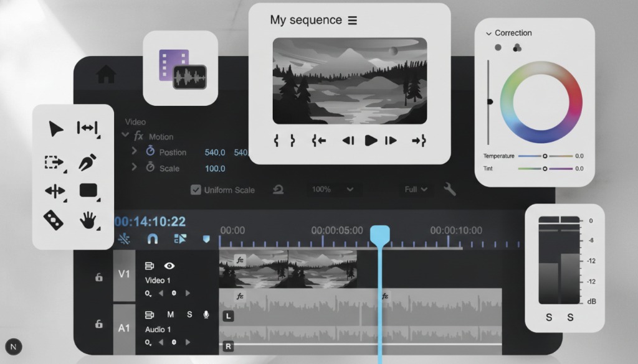Toggle lock on the A1 track
Viewport: 638px width, 364px height.
pos(99,324)
